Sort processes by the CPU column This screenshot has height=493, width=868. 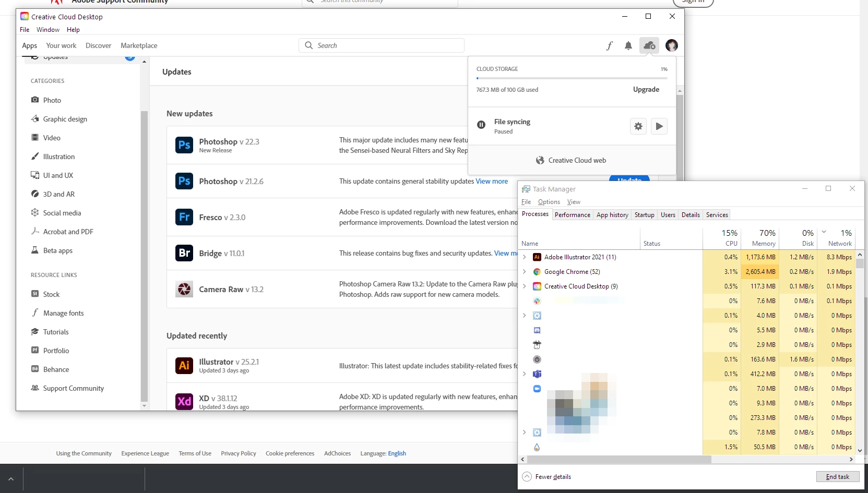722,238
